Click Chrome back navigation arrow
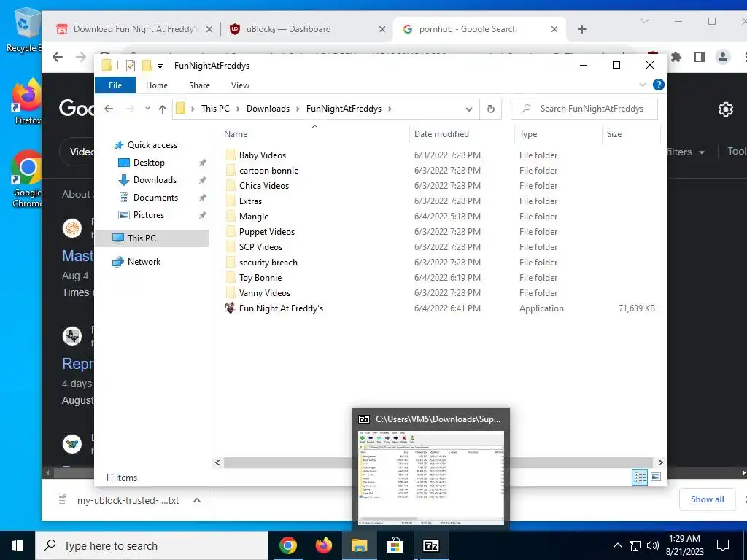Image resolution: width=747 pixels, height=560 pixels. pyautogui.click(x=58, y=57)
